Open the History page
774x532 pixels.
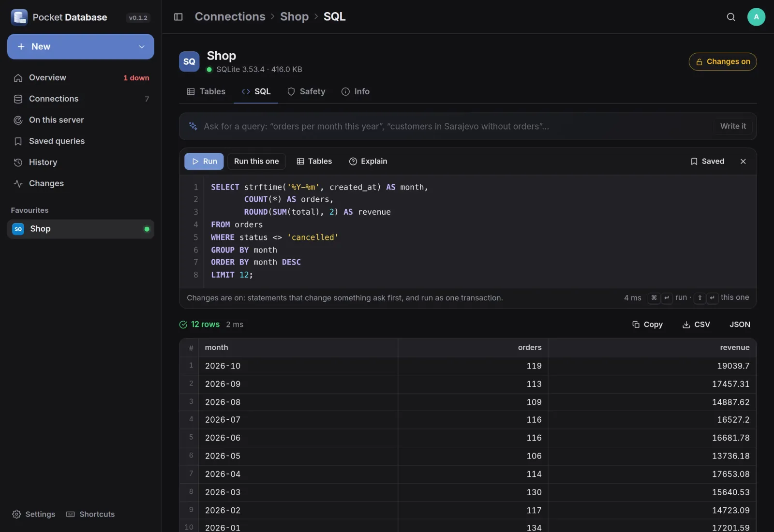(81, 163)
